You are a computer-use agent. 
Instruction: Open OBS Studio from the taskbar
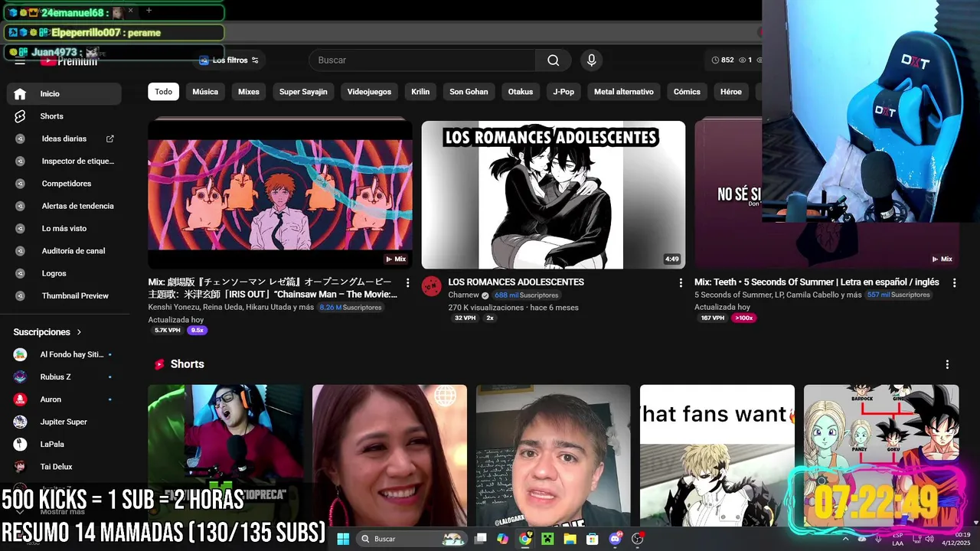(637, 539)
